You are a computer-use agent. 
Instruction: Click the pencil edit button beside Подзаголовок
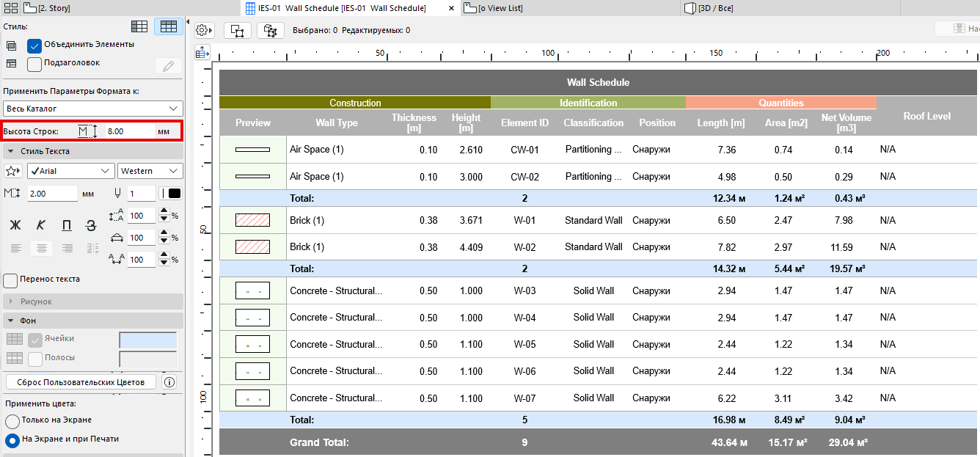(168, 66)
